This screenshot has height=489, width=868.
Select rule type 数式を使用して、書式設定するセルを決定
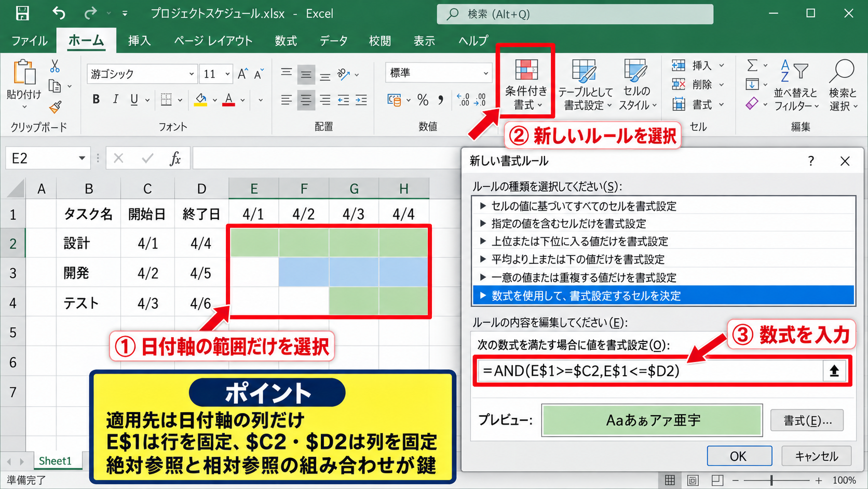[663, 296]
